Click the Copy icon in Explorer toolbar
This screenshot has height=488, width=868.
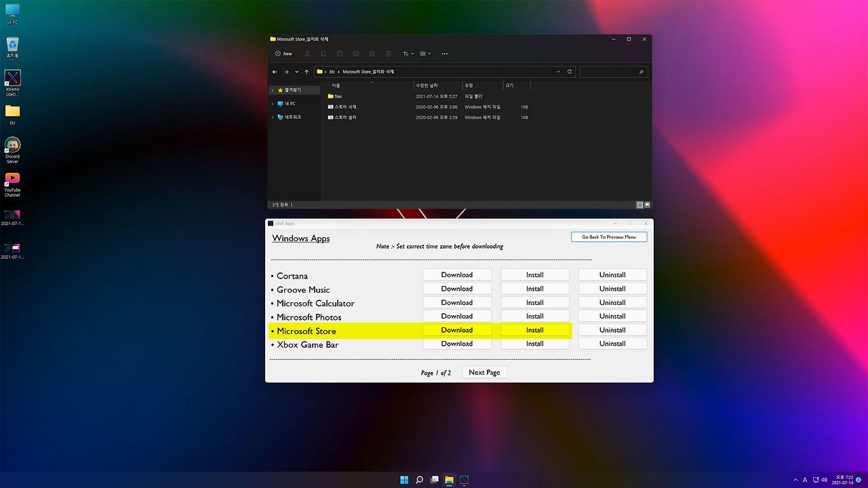(x=323, y=54)
